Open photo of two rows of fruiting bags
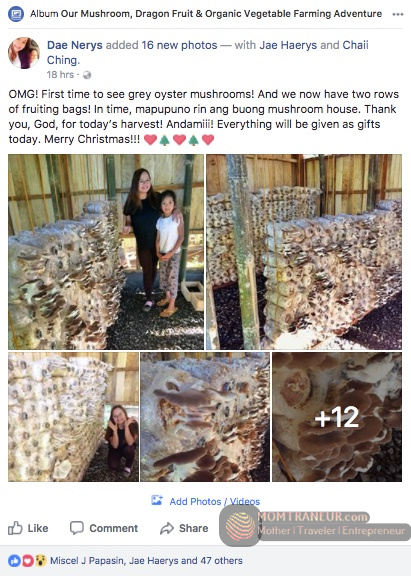The image size is (411, 576). point(304,252)
